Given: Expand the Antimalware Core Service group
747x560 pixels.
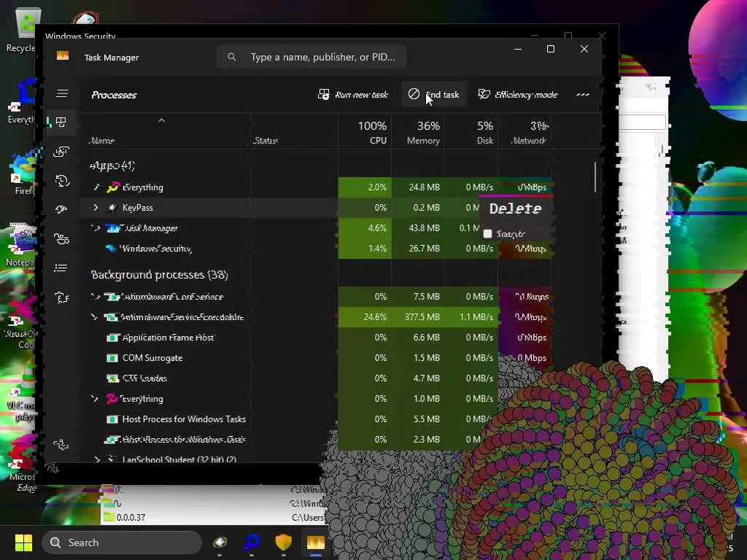Looking at the screenshot, I should point(96,297).
